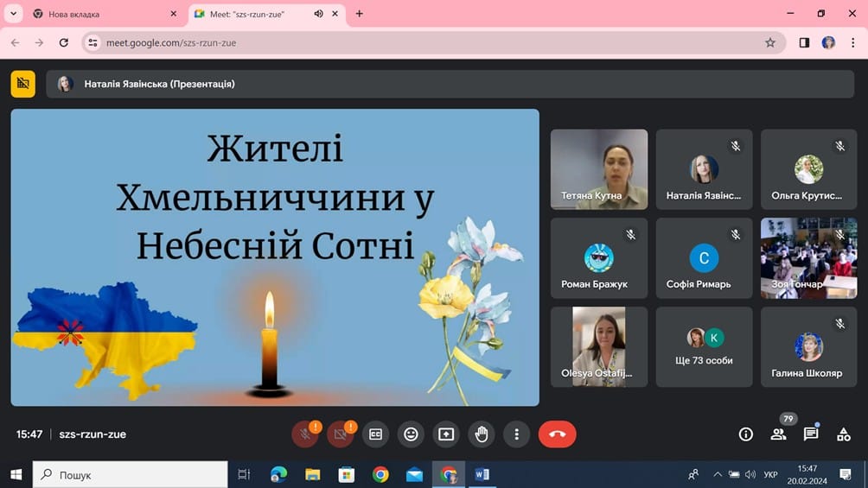This screenshot has width=868, height=488.
Task: Open the emoji reactions button
Action: point(411,434)
